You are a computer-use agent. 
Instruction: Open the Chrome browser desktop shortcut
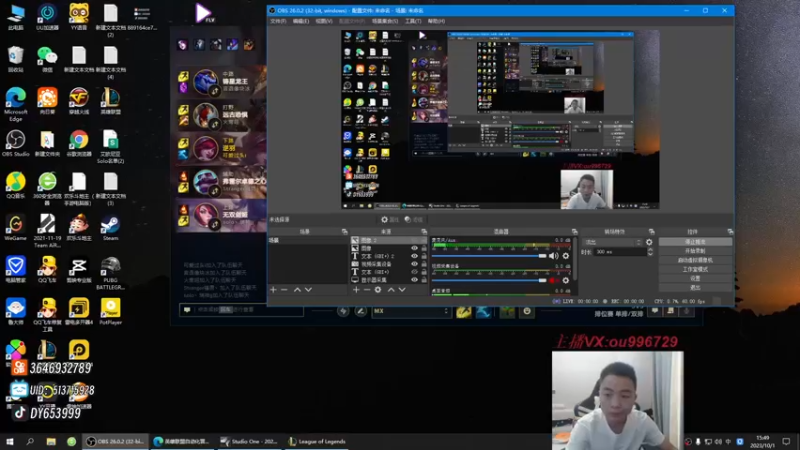tap(79, 143)
